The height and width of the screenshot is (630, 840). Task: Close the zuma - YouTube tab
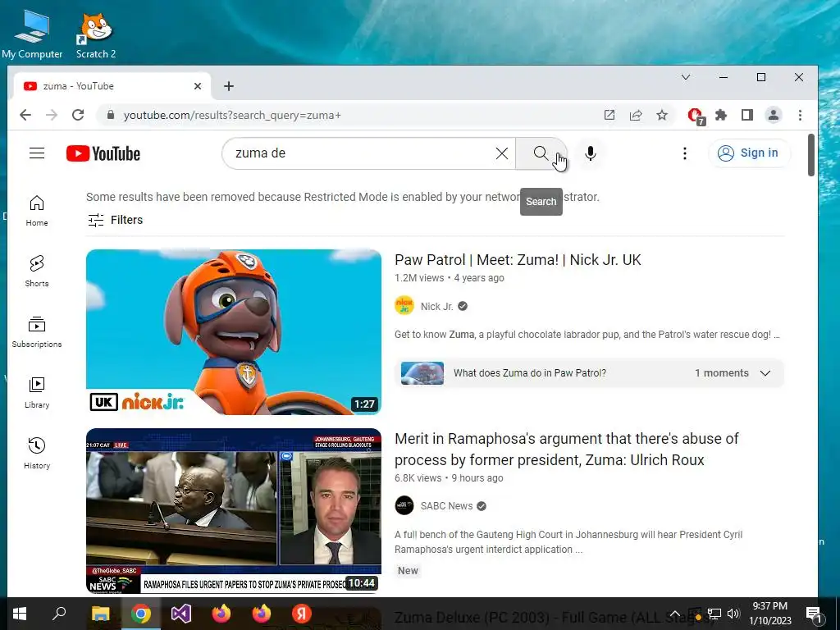pos(197,86)
